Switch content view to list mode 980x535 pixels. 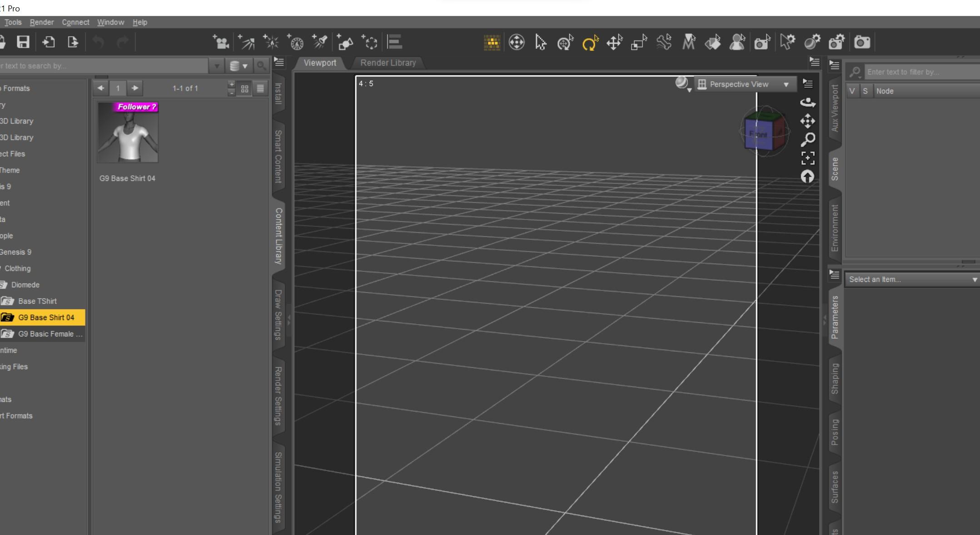point(260,89)
